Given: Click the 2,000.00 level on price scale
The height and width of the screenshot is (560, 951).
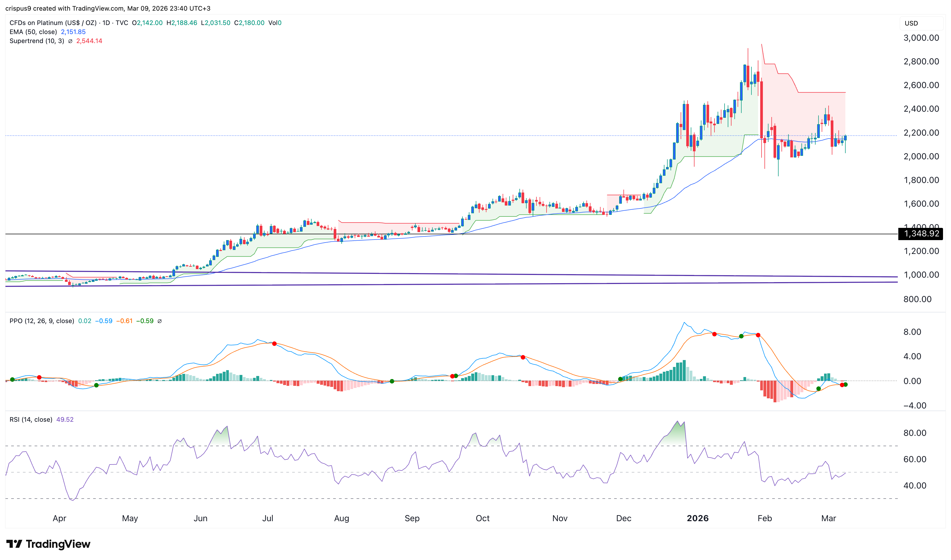Looking at the screenshot, I should click(921, 157).
